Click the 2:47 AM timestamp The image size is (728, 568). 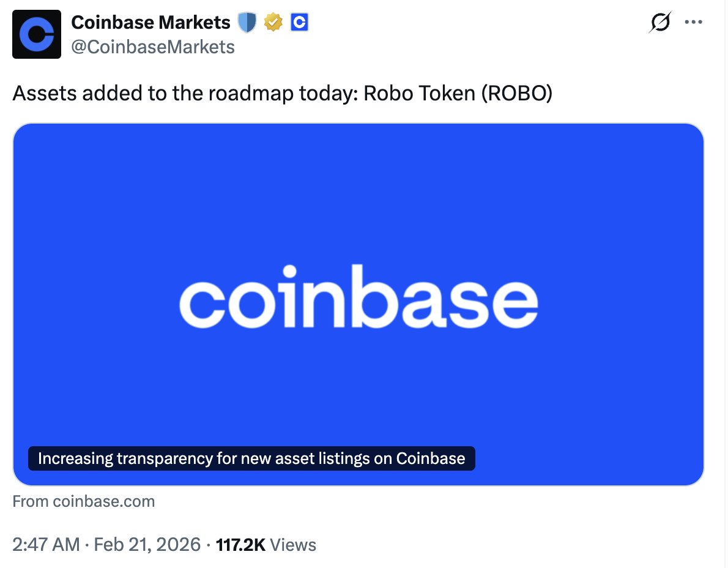coord(46,544)
